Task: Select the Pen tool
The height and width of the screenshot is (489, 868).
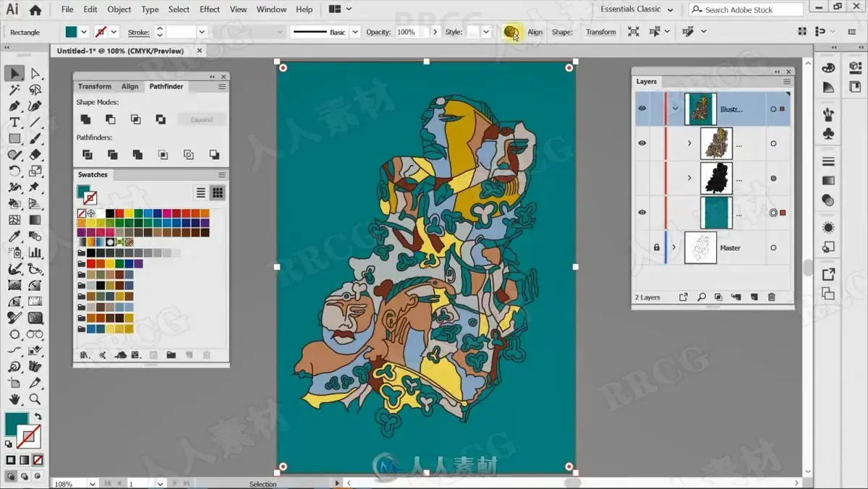Action: coord(14,106)
